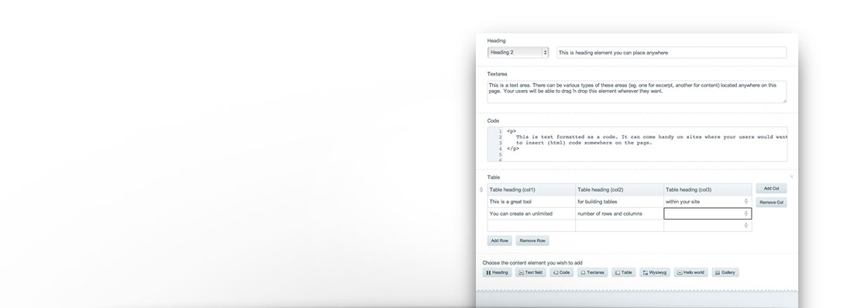
Task: Add a Hello world content element
Action: (x=691, y=272)
